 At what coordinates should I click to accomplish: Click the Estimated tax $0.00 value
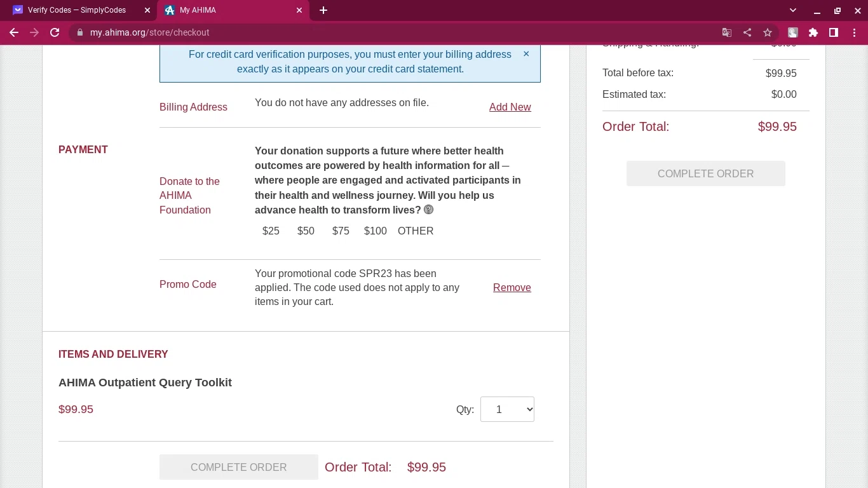tap(783, 94)
